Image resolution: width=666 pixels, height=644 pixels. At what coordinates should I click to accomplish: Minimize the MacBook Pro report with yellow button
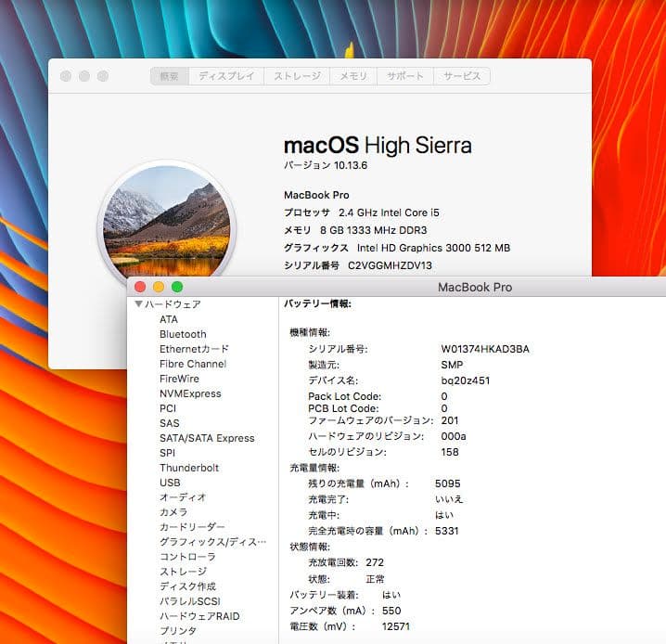(159, 287)
